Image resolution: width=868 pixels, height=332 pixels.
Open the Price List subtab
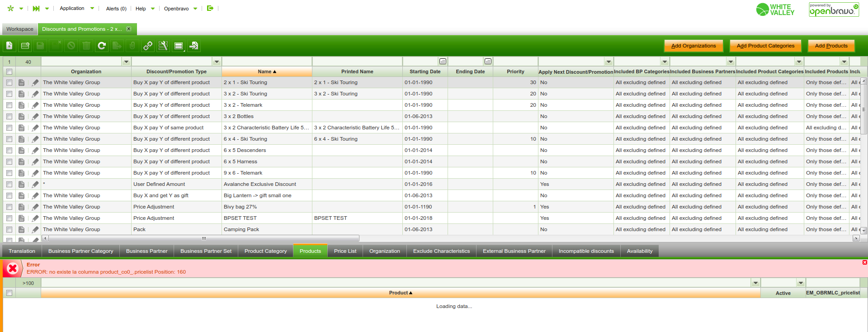(345, 251)
